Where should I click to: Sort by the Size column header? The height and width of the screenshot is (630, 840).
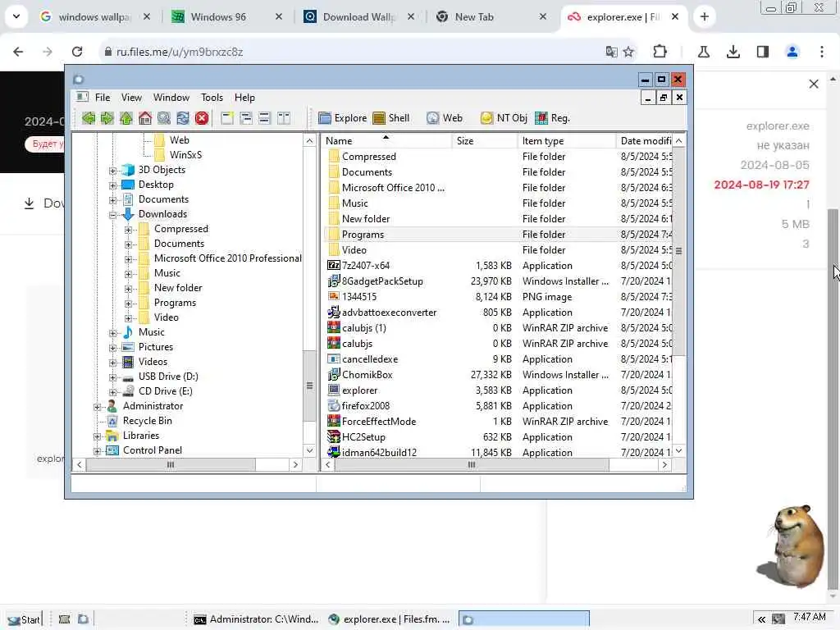[486, 141]
